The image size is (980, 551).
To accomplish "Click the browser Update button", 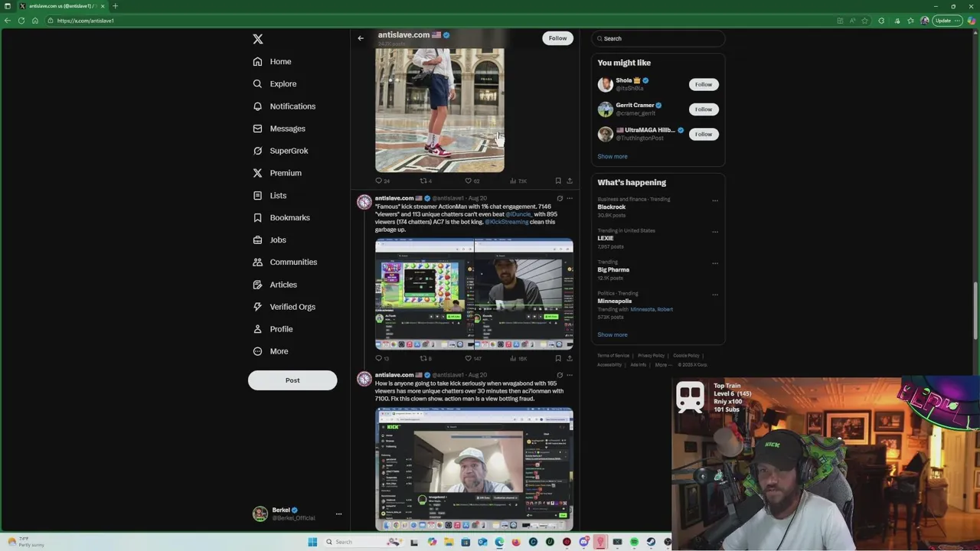I will point(948,21).
